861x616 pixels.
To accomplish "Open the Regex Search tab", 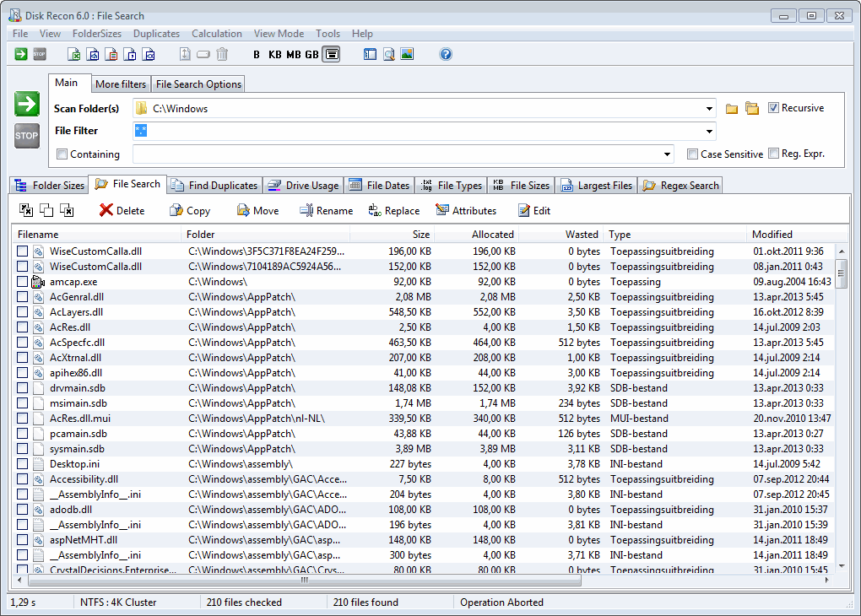I will (681, 186).
